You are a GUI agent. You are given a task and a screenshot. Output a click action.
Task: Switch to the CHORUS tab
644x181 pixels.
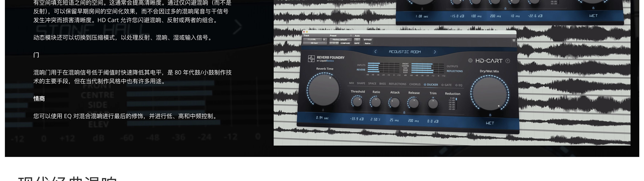pos(415,84)
